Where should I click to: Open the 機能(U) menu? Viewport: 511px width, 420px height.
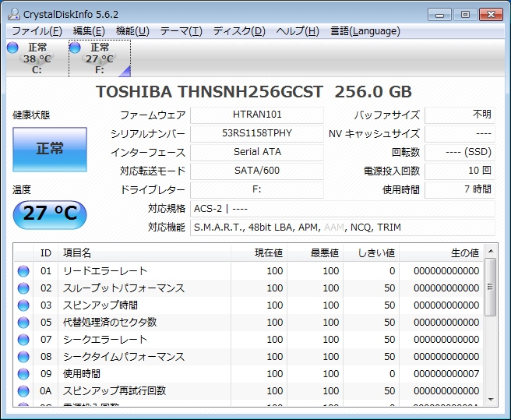pyautogui.click(x=132, y=31)
